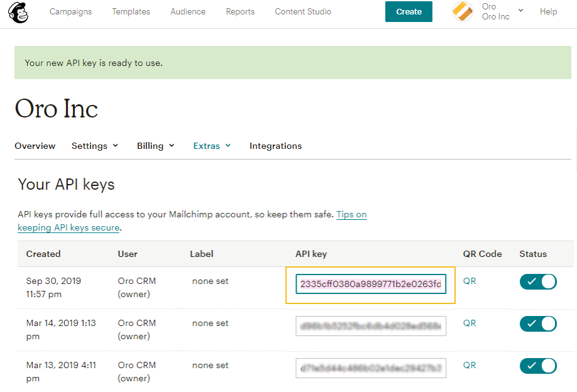Expand the Billing dropdown menu
The width and height of the screenshot is (577, 392).
(155, 146)
